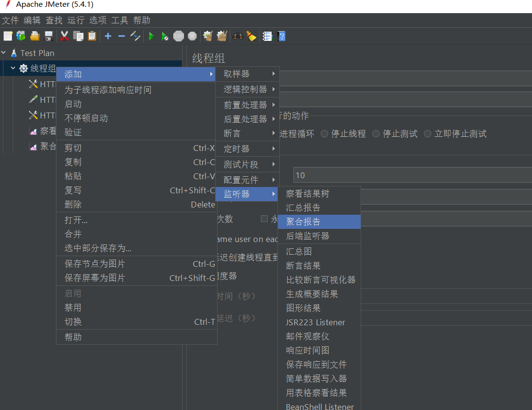This screenshot has width=532, height=410.
Task: Click the Reset search icon
Action: tap(252, 36)
